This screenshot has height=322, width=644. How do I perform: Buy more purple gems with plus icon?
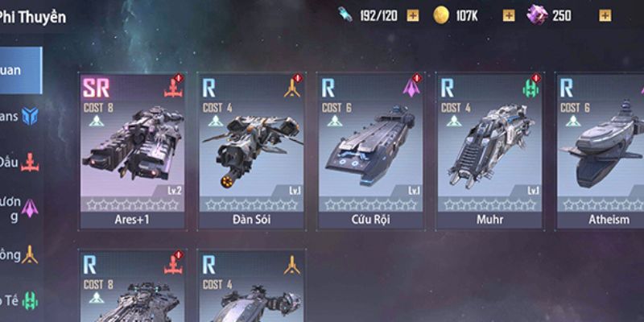pos(605,15)
